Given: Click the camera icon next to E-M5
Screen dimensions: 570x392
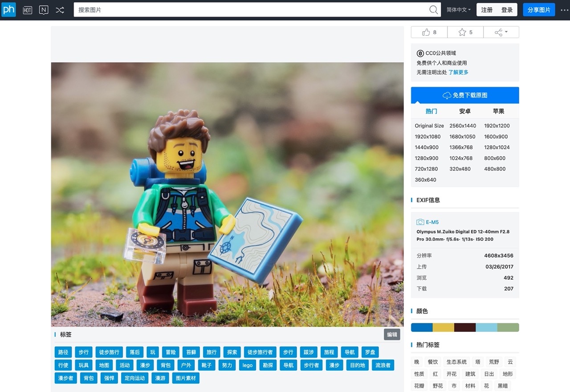Looking at the screenshot, I should pos(420,222).
